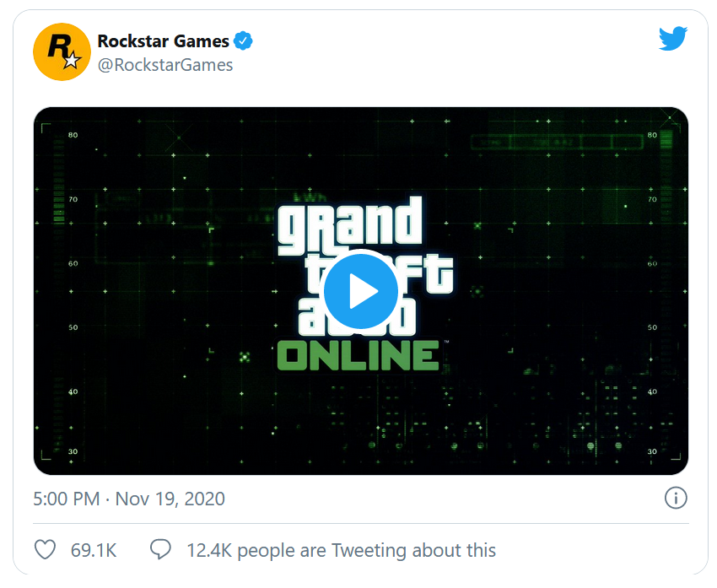Open the @RockstarGames handle link
717x588 pixels.
pos(165,65)
